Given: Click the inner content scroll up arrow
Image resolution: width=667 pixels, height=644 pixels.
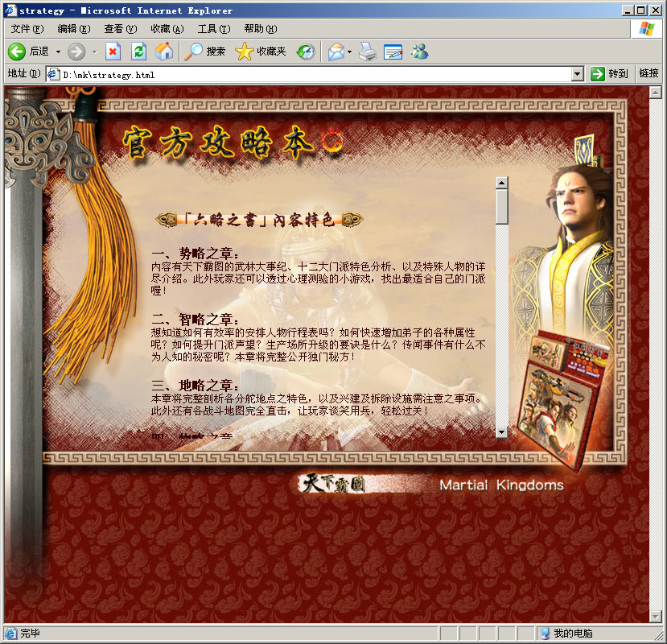Looking at the screenshot, I should pyautogui.click(x=502, y=183).
